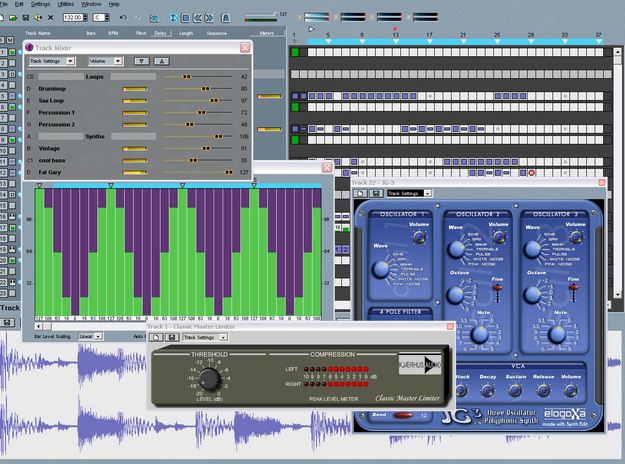This screenshot has width=625, height=464.
Task: Rewind with the double left arrow button
Action: tap(197, 18)
